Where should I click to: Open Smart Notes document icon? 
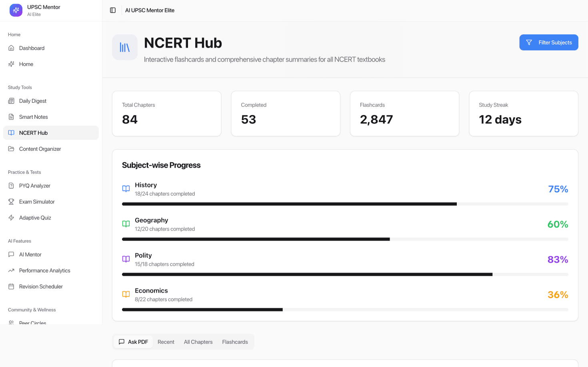pos(11,117)
